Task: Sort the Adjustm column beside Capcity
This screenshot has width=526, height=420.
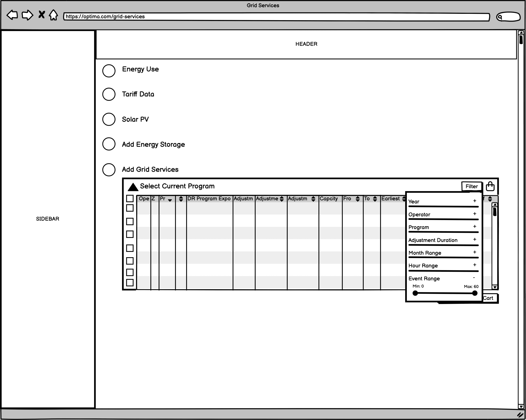Action: click(313, 199)
